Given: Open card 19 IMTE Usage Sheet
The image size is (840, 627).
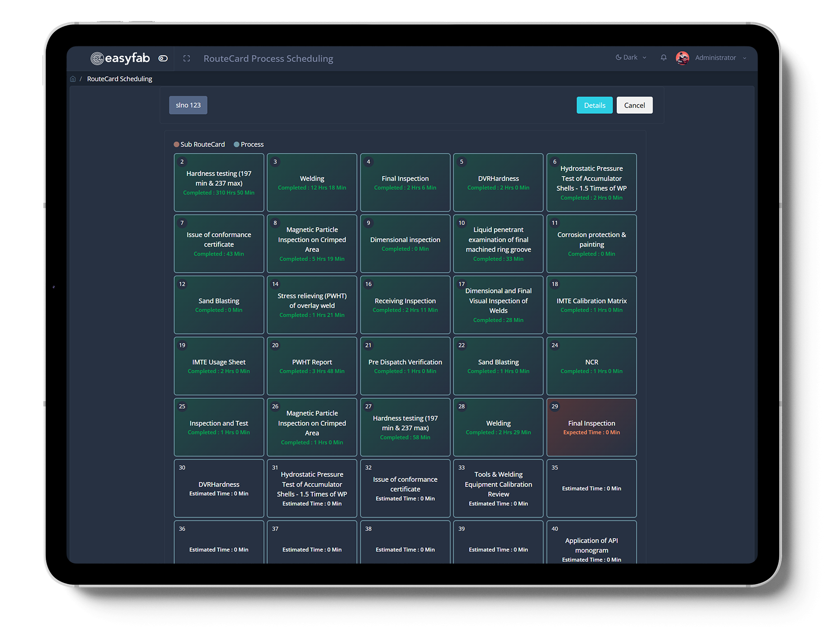Looking at the screenshot, I should (219, 366).
